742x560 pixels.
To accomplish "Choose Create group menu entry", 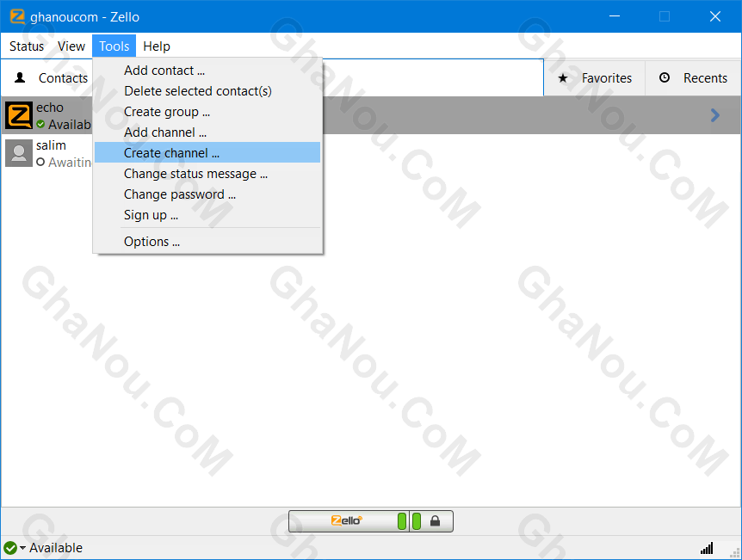I will (207, 112).
